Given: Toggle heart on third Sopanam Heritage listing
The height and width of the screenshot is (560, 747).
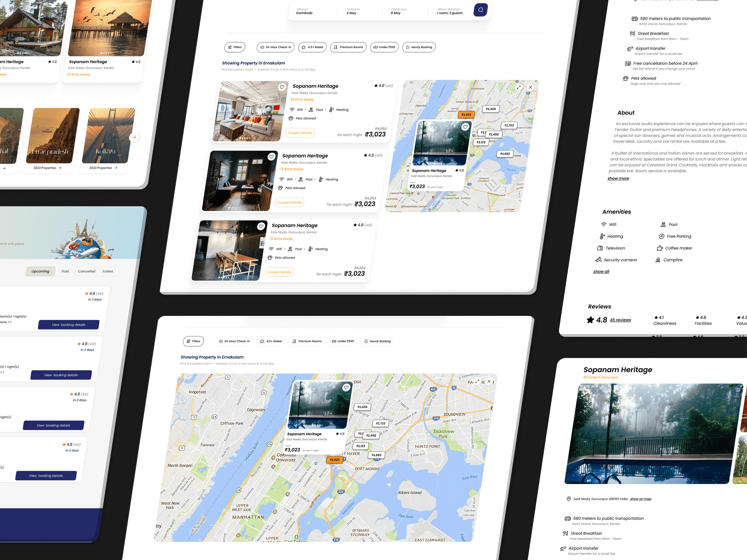Looking at the screenshot, I should 261,226.
